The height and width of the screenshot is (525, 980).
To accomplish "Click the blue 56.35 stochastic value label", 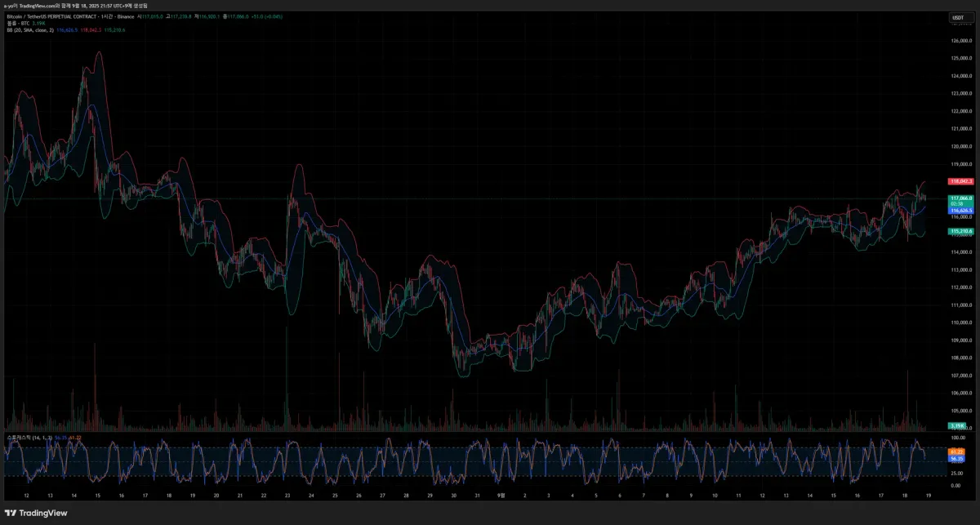I will point(957,459).
